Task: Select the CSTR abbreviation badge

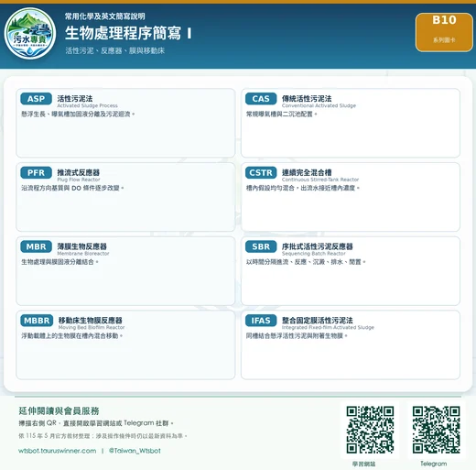Action: 261,172
